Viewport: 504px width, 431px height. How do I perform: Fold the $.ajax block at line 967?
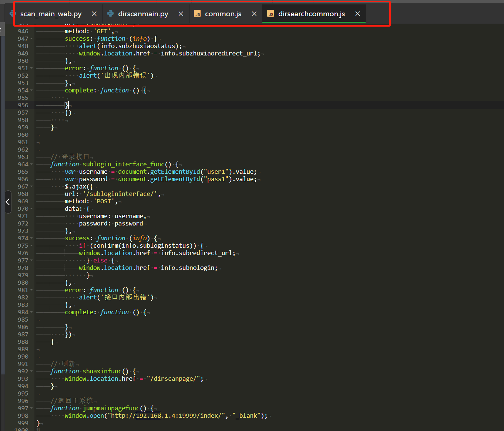click(31, 186)
